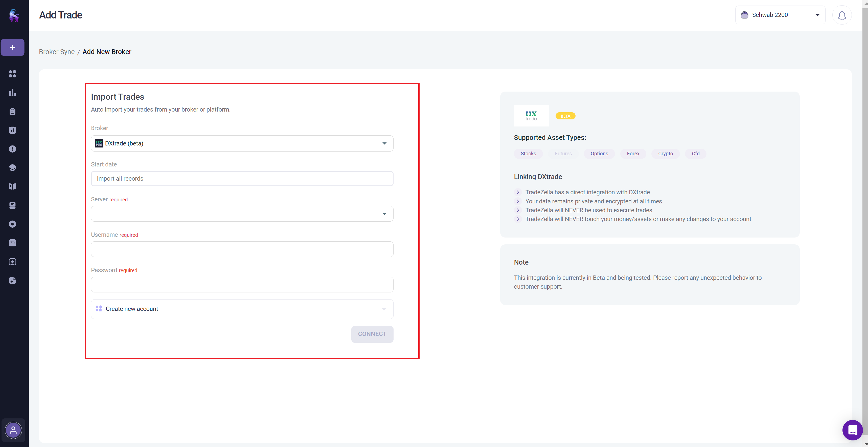The width and height of the screenshot is (868, 447).
Task: Go to Broker Sync breadcrumb link
Action: 57,52
